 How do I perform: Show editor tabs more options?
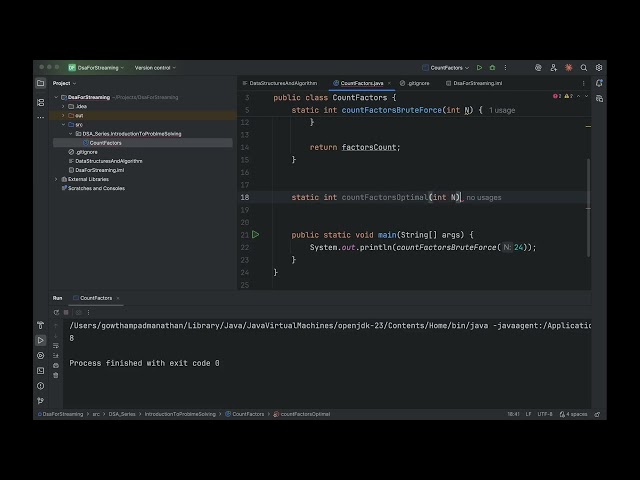coord(583,83)
